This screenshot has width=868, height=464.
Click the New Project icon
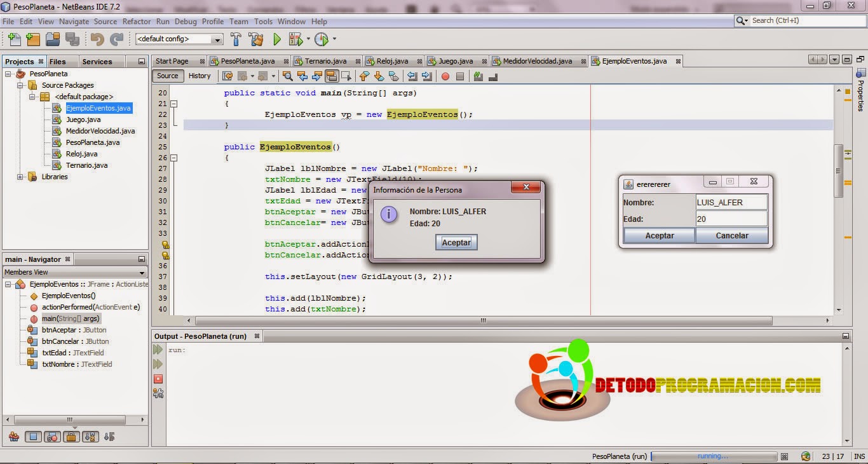[x=32, y=39]
